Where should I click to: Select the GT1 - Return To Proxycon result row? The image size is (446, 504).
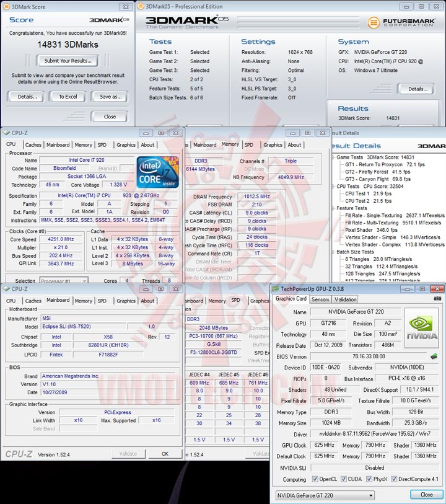point(385,164)
